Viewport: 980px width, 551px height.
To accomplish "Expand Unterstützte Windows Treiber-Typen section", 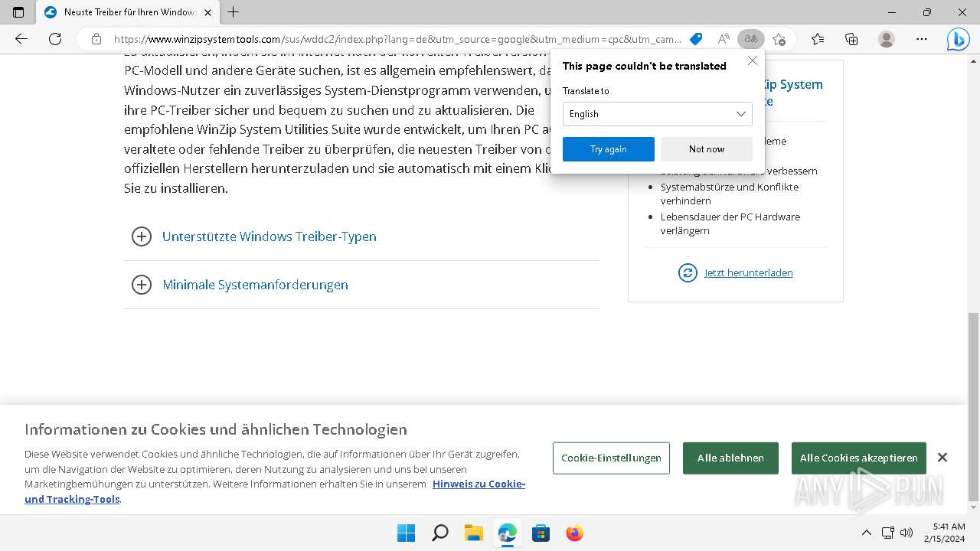I will pyautogui.click(x=361, y=236).
